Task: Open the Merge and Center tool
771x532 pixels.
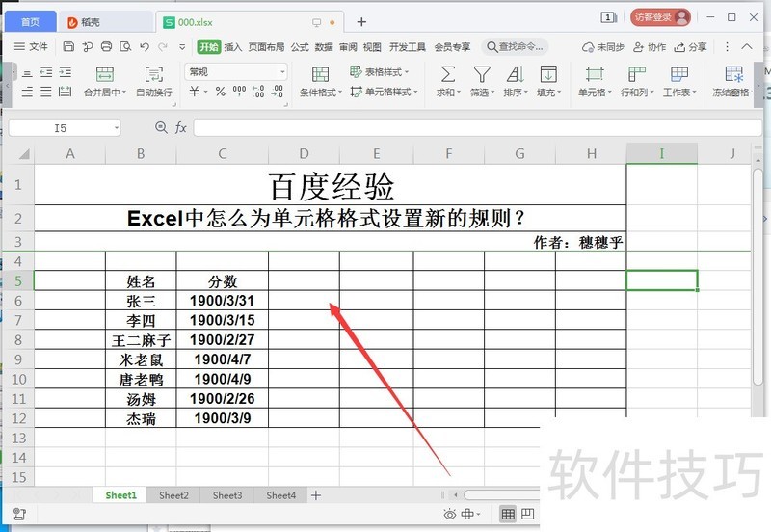Action: 105,82
